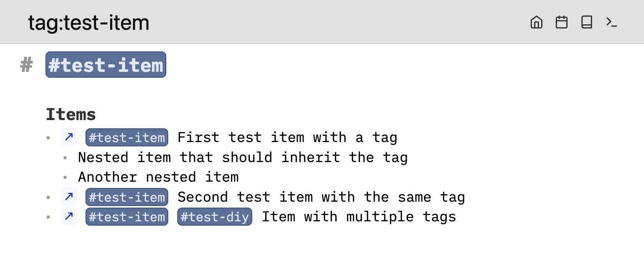
Task: Click #test-item tag on multiple tags item
Action: click(127, 217)
